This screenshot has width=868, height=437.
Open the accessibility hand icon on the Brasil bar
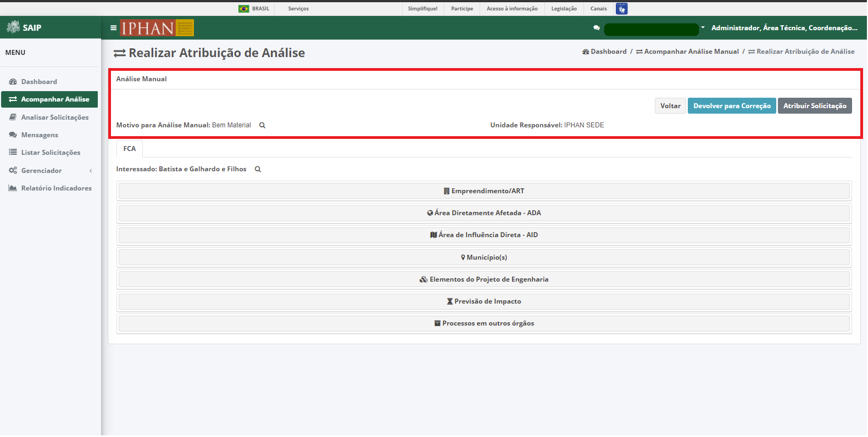(x=621, y=9)
